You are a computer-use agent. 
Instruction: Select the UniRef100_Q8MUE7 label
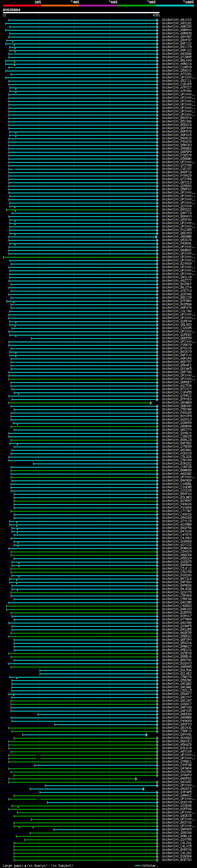(x=177, y=382)
